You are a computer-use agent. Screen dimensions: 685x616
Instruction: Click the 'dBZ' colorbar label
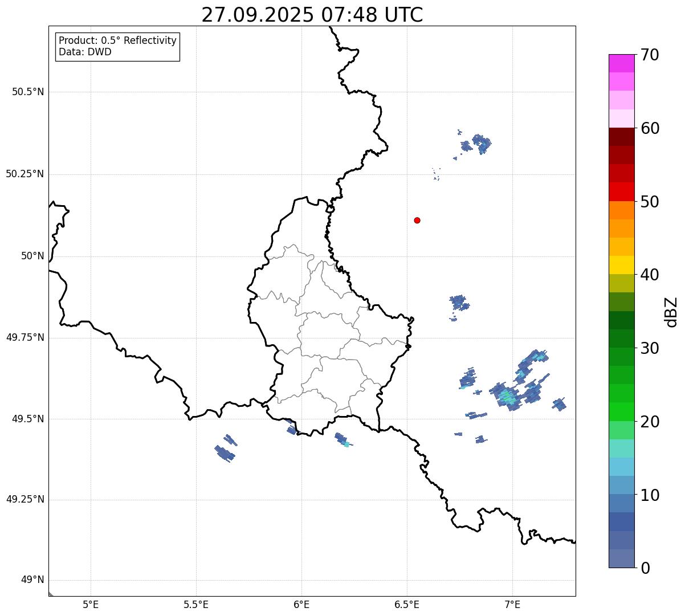click(671, 312)
